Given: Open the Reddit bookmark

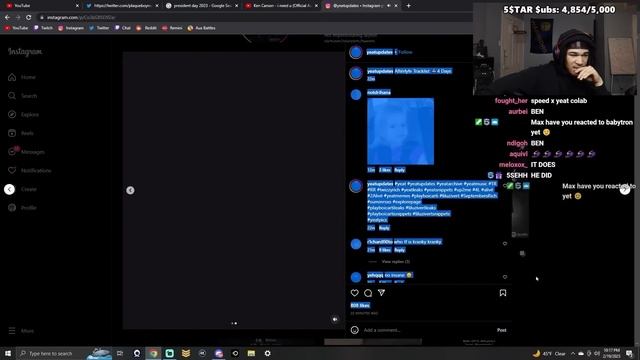Looking at the screenshot, I should coord(147,28).
